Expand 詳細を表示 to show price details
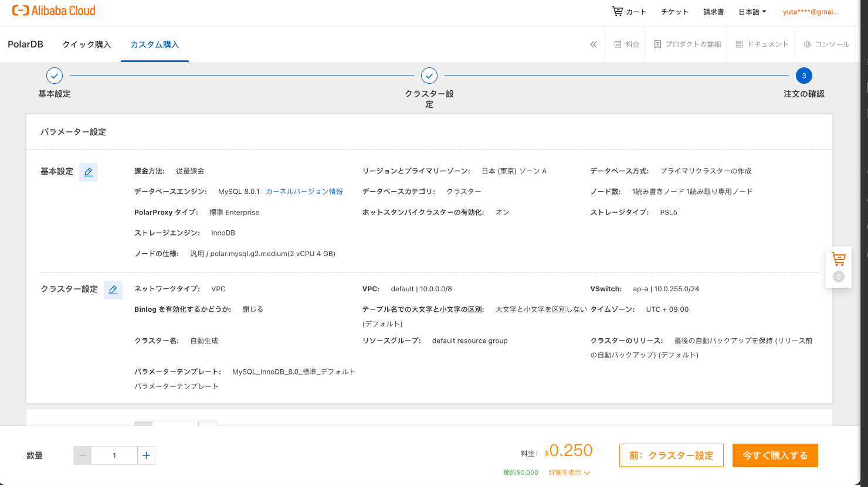The height and width of the screenshot is (487, 868). (565, 473)
